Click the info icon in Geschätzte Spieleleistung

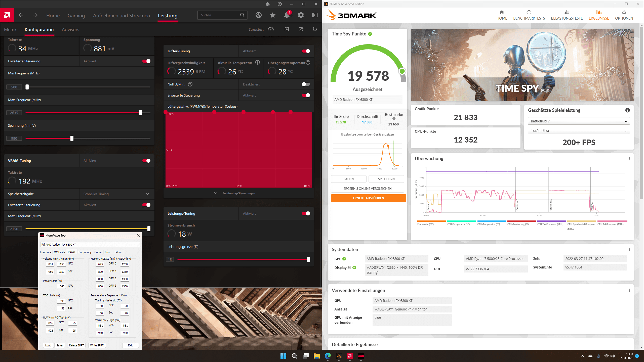click(x=628, y=110)
